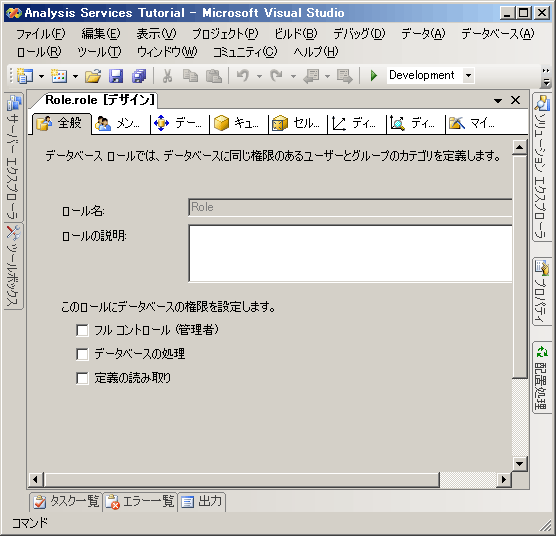
Task: Switch to the デー... data sources tab
Action: click(x=180, y=123)
